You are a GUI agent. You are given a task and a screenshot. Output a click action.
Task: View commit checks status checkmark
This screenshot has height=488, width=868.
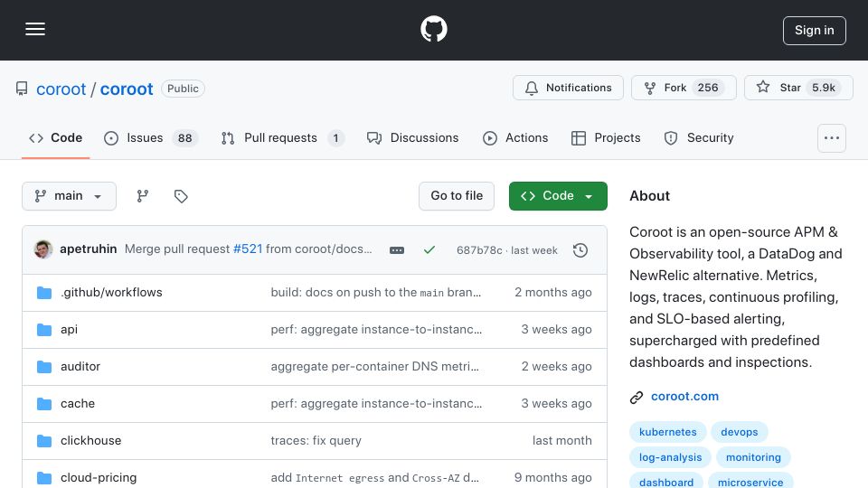[429, 250]
